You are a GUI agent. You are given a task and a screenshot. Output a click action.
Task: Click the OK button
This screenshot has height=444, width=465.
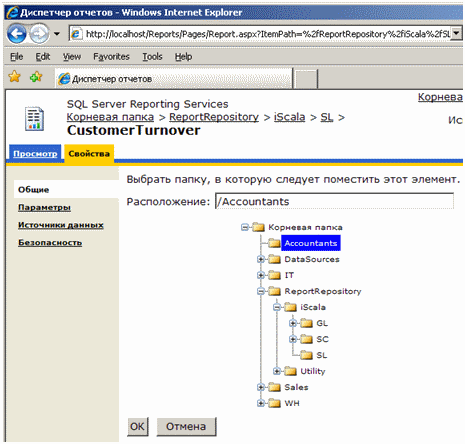tap(137, 426)
